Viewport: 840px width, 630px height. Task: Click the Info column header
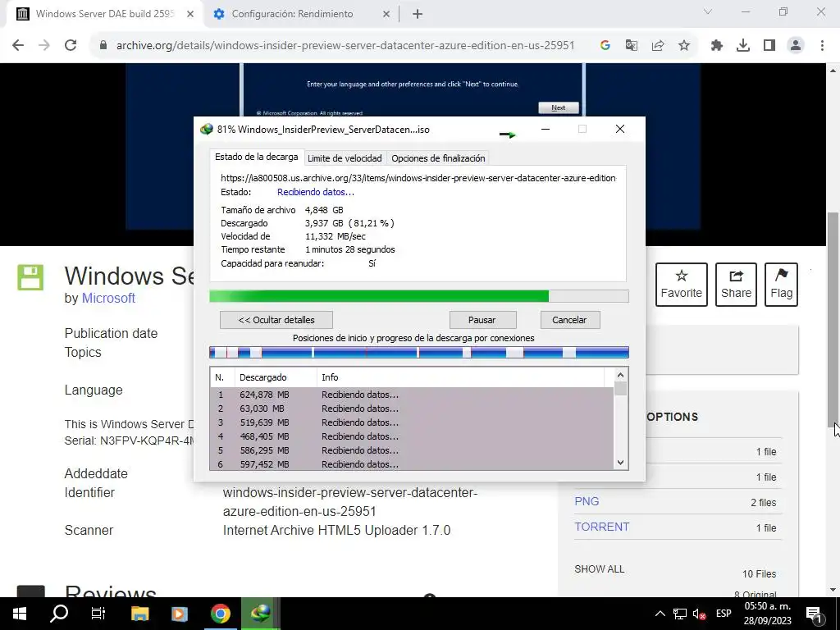coord(460,377)
